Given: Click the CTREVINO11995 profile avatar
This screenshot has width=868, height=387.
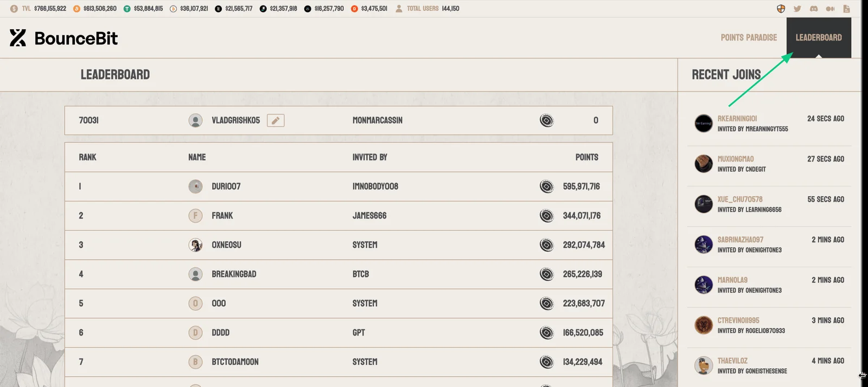Looking at the screenshot, I should 704,325.
